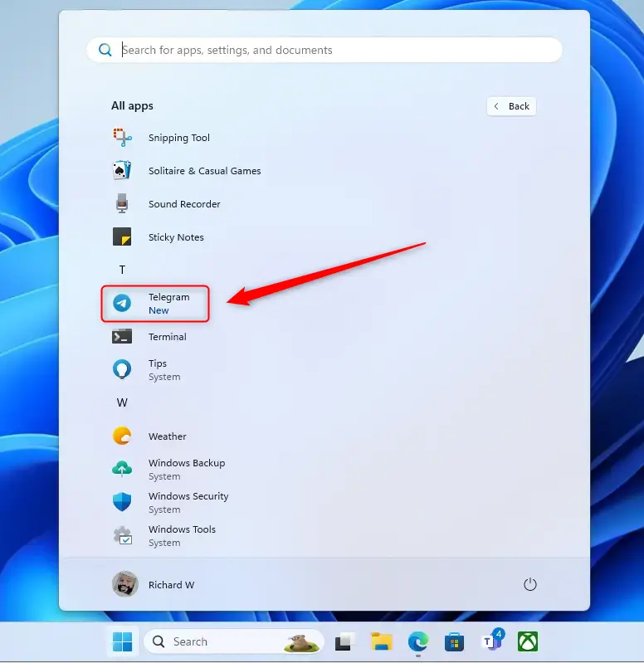Click the magnifier icon in Start search box

105,50
